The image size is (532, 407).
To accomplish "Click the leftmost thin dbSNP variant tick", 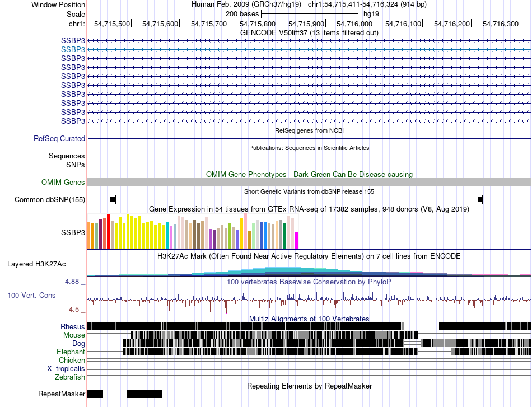I will tap(91, 200).
